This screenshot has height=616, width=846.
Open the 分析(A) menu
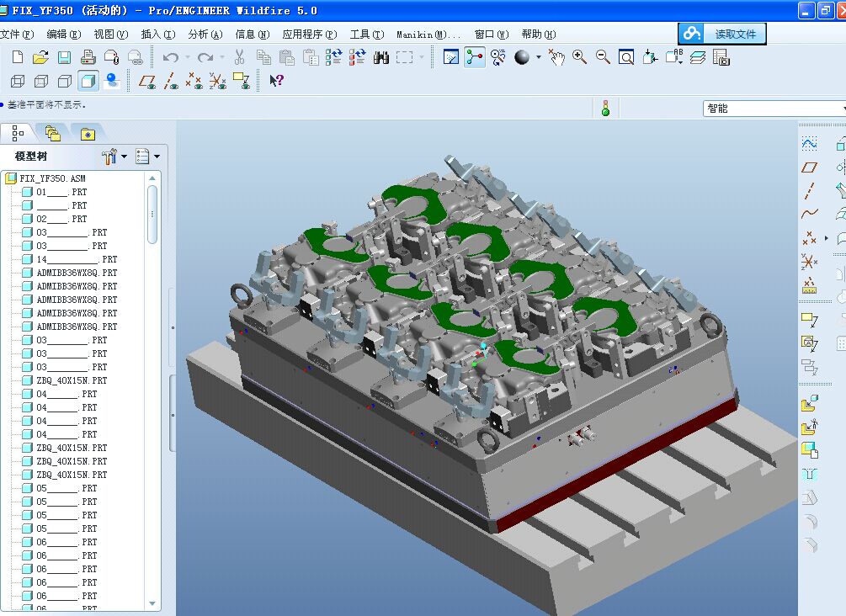coord(205,35)
